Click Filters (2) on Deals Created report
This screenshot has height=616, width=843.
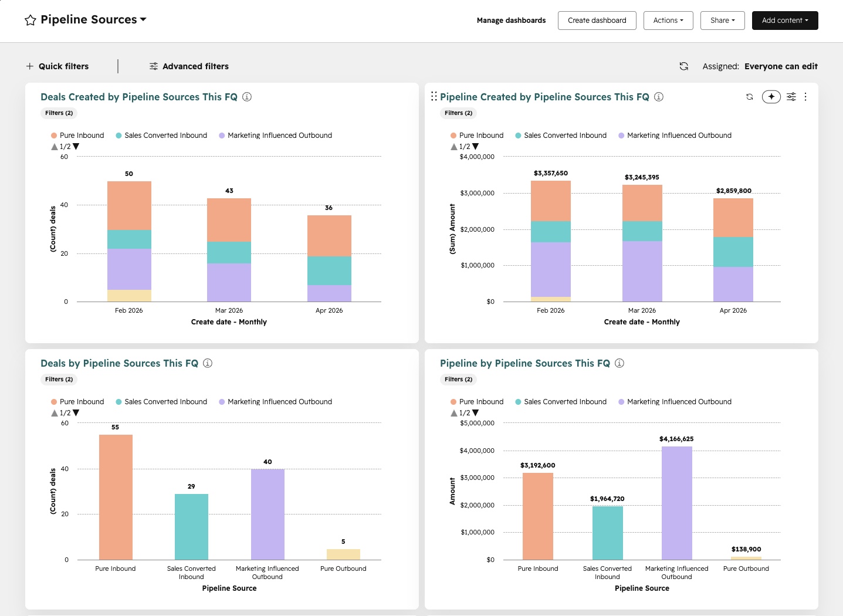[59, 113]
